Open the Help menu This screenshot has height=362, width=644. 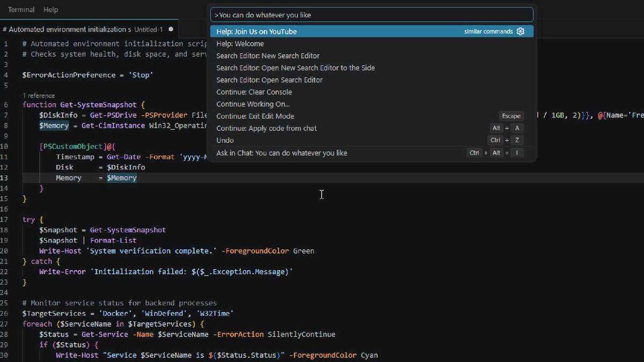pos(50,10)
